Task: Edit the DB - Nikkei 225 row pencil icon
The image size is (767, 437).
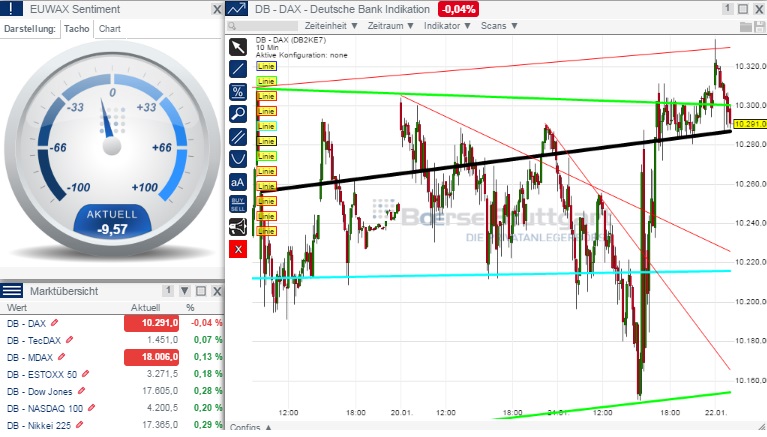Action: tap(79, 425)
